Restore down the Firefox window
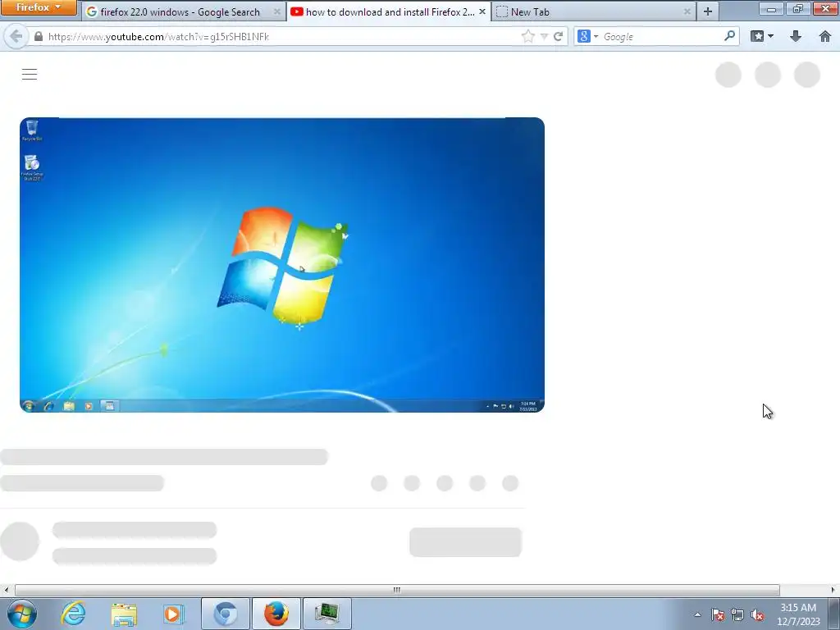Viewport: 840px width, 630px height. pyautogui.click(x=798, y=8)
